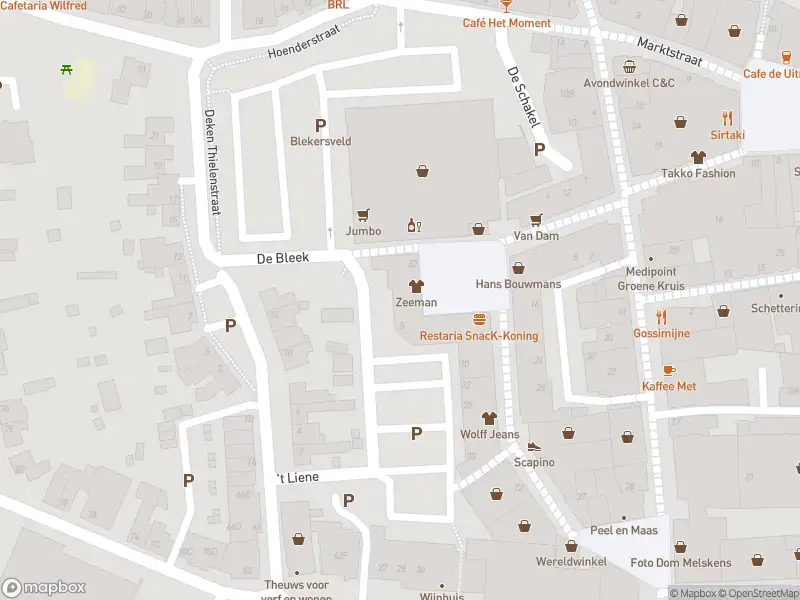The width and height of the screenshot is (800, 600).
Task: Click the Jumbo supermarket cart icon
Action: 363,215
